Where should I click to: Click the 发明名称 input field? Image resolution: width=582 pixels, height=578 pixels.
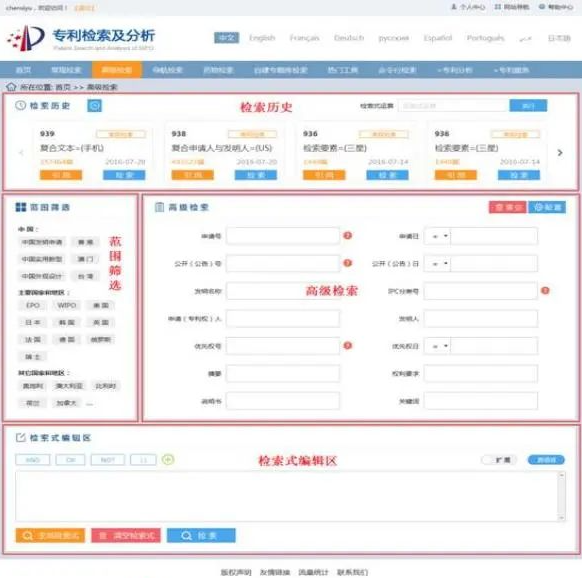pyautogui.click(x=283, y=291)
